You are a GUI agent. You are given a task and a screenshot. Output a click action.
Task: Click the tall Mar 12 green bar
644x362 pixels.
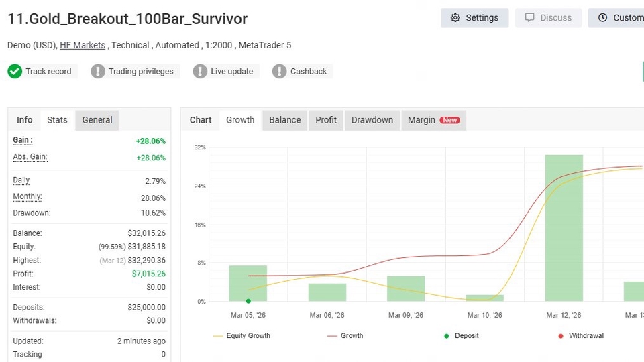(x=564, y=228)
